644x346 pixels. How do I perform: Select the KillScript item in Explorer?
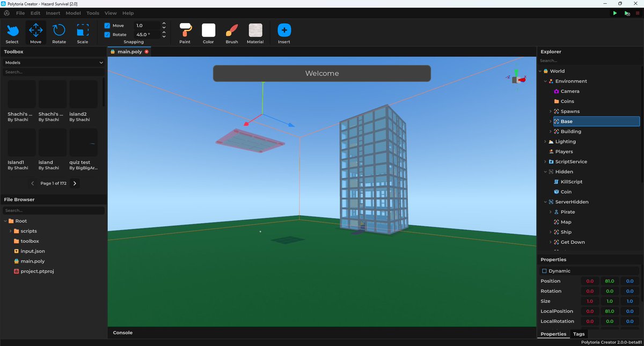(x=571, y=182)
